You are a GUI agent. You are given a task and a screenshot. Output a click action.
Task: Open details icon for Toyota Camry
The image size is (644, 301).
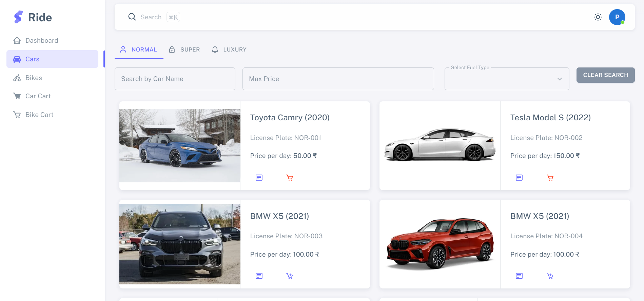(259, 178)
